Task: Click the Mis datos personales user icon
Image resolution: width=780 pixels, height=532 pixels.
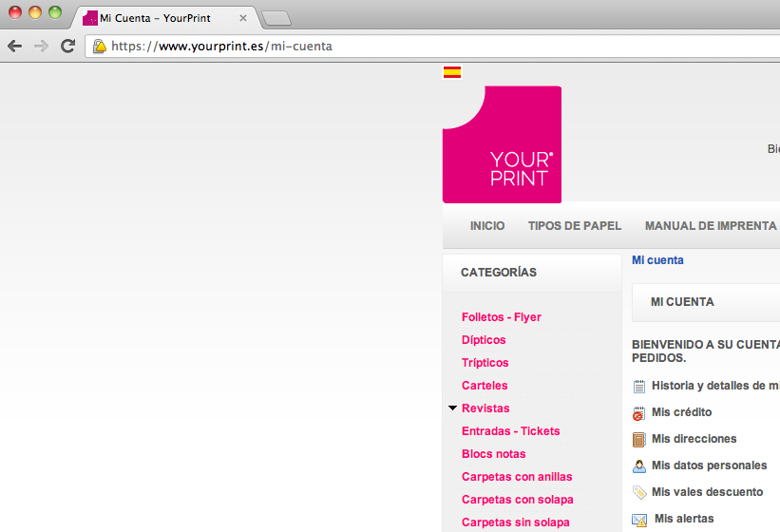Action: pyautogui.click(x=638, y=466)
